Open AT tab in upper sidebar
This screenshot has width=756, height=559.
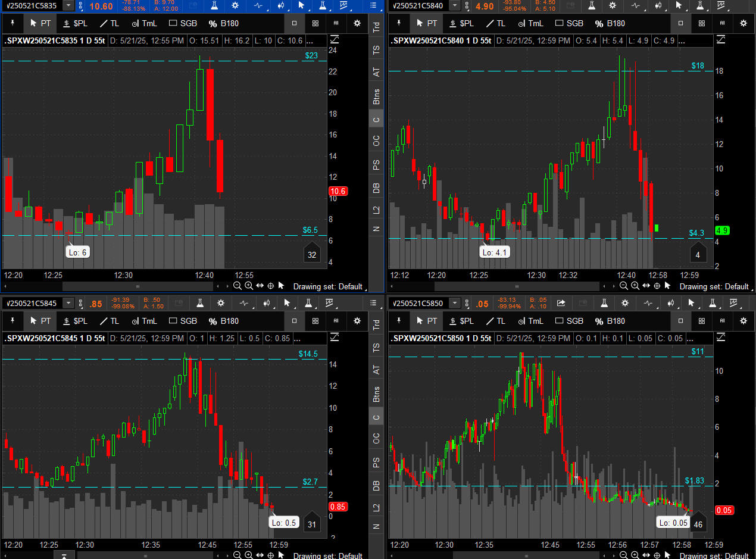(x=376, y=72)
